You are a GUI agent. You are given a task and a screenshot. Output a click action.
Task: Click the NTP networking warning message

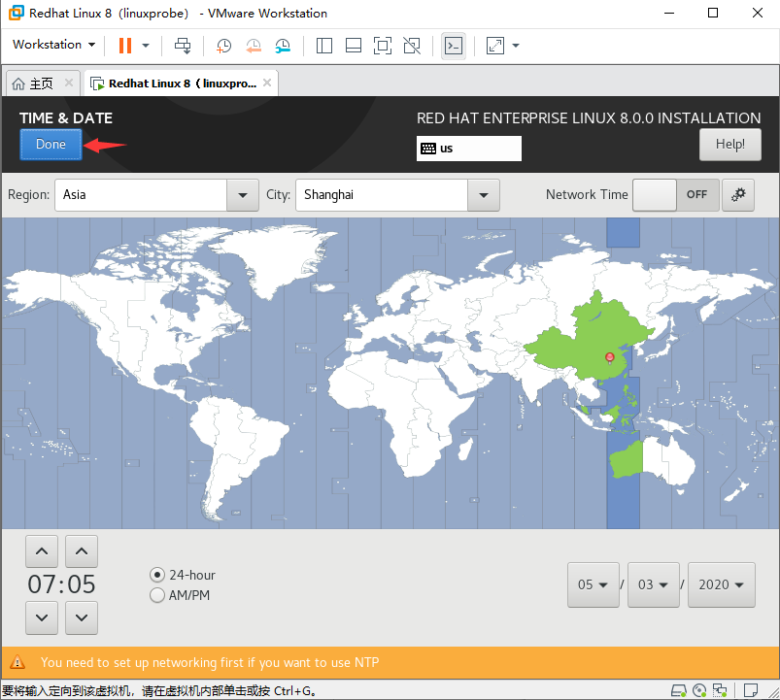tap(210, 662)
